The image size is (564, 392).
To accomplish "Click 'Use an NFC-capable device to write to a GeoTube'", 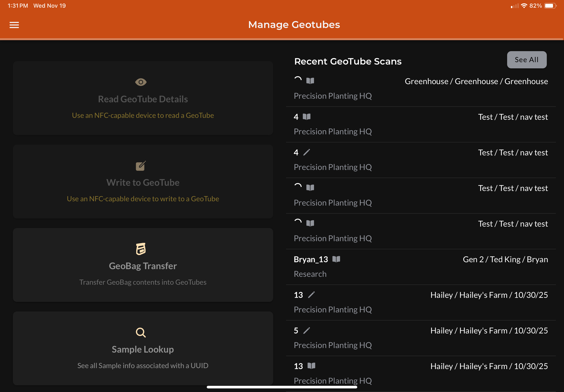I will (143, 199).
